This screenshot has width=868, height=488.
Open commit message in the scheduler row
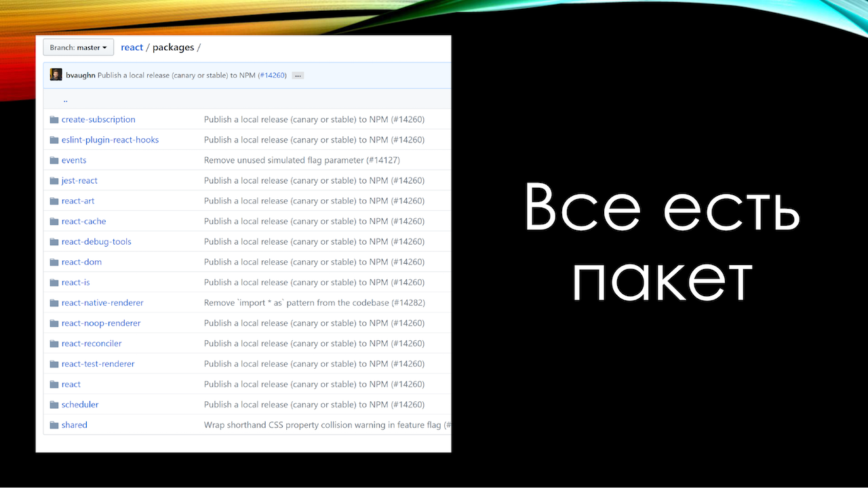tap(314, 404)
